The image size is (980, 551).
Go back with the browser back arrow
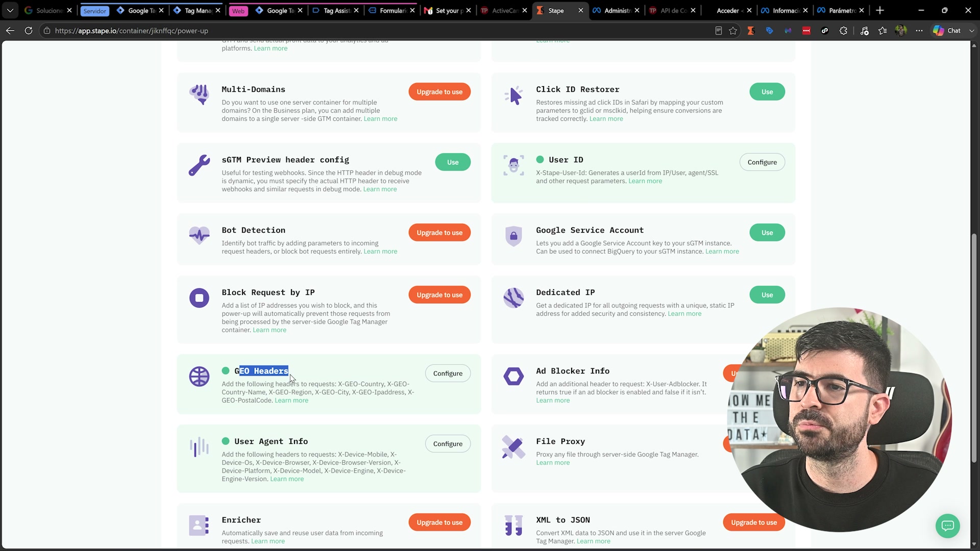10,31
